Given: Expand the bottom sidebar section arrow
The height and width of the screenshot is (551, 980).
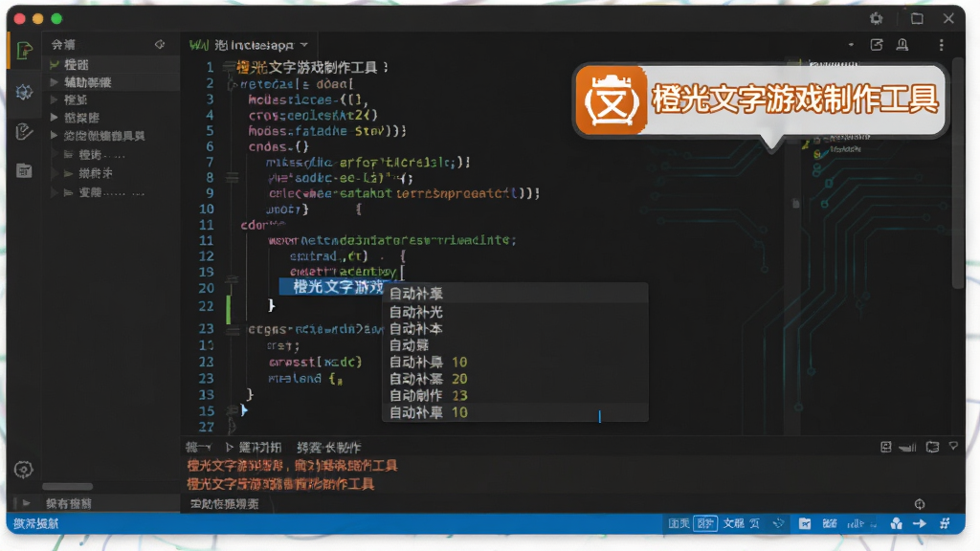Looking at the screenshot, I should pos(26,503).
